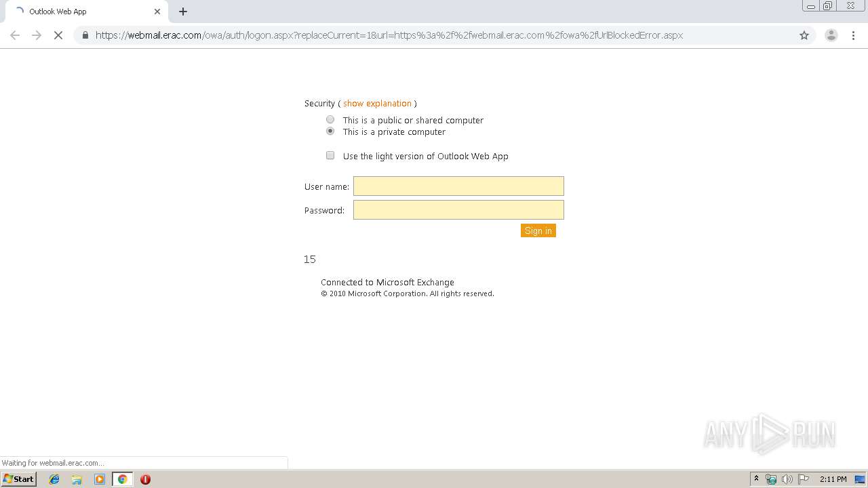The width and height of the screenshot is (868, 488).
Task: Click the User name input field
Action: pyautogui.click(x=458, y=186)
